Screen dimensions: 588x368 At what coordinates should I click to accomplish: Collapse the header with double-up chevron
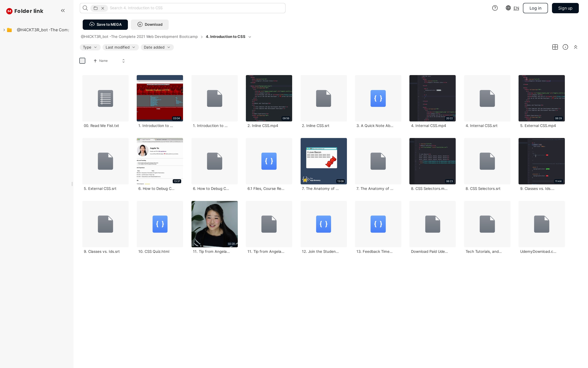[576, 47]
